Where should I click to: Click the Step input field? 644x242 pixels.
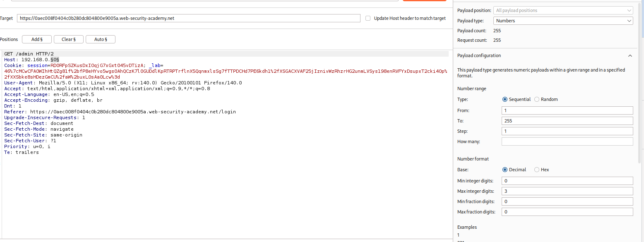tap(567, 131)
